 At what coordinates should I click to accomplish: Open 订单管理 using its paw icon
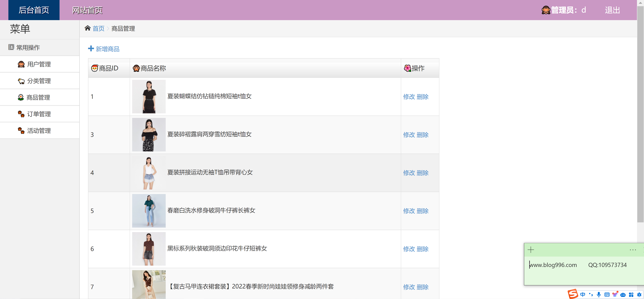tap(21, 114)
